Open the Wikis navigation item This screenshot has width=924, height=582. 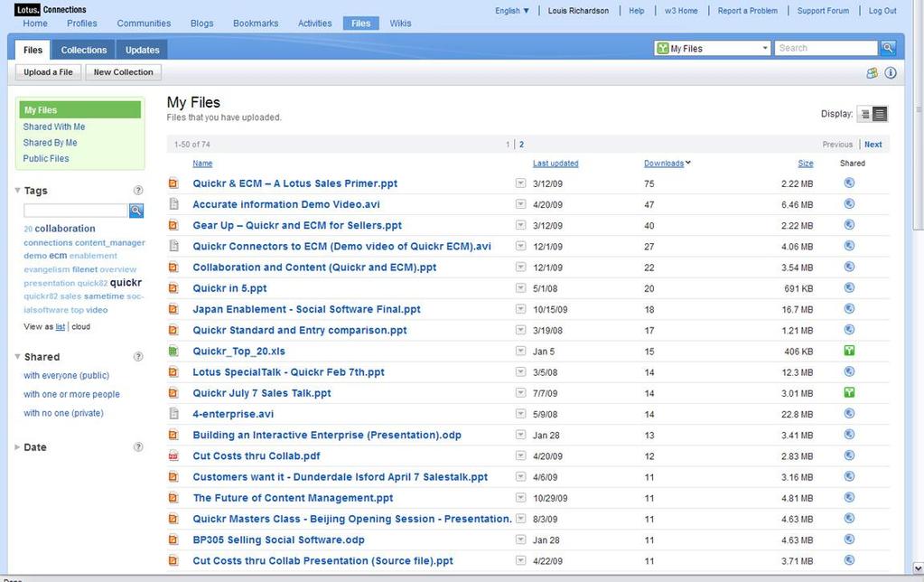click(400, 23)
